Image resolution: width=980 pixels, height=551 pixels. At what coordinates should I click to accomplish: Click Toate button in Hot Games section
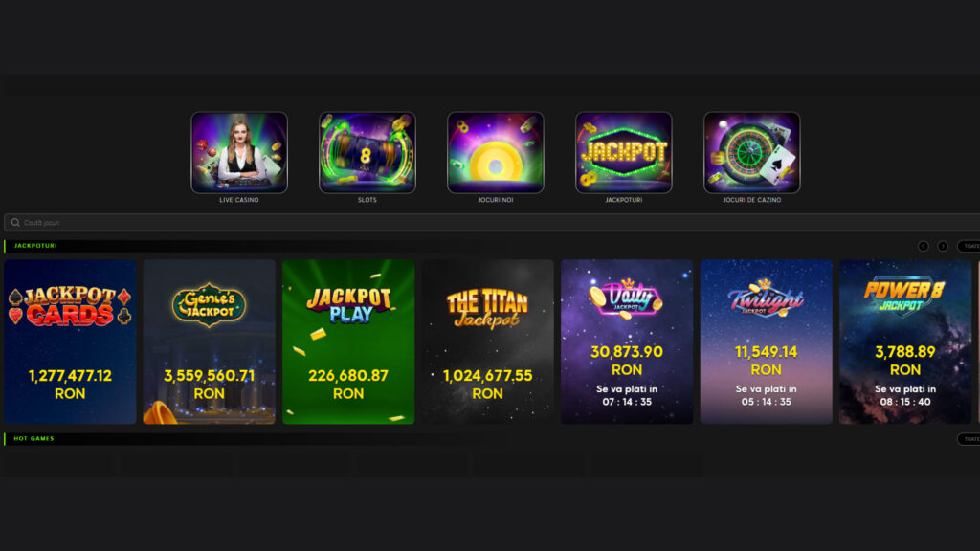tap(969, 439)
